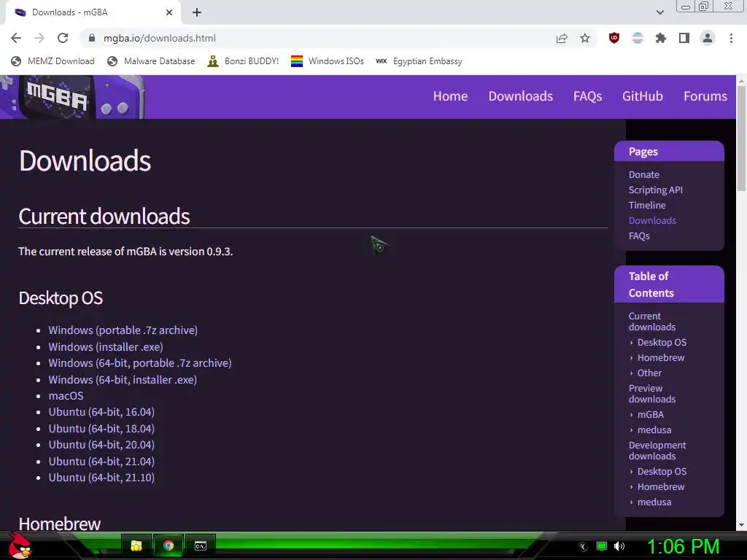747x560 pixels.
Task: Open GitHub in the site navigation
Action: pos(642,96)
